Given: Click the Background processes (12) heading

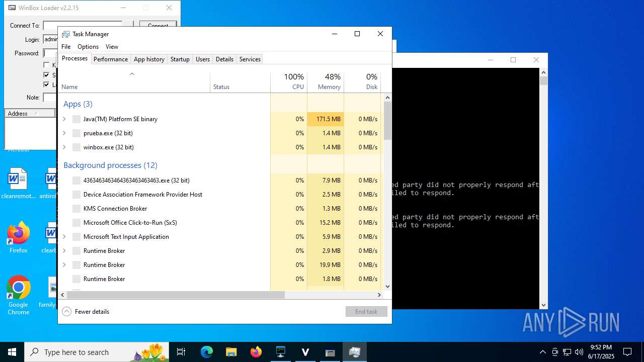Looking at the screenshot, I should [110, 165].
